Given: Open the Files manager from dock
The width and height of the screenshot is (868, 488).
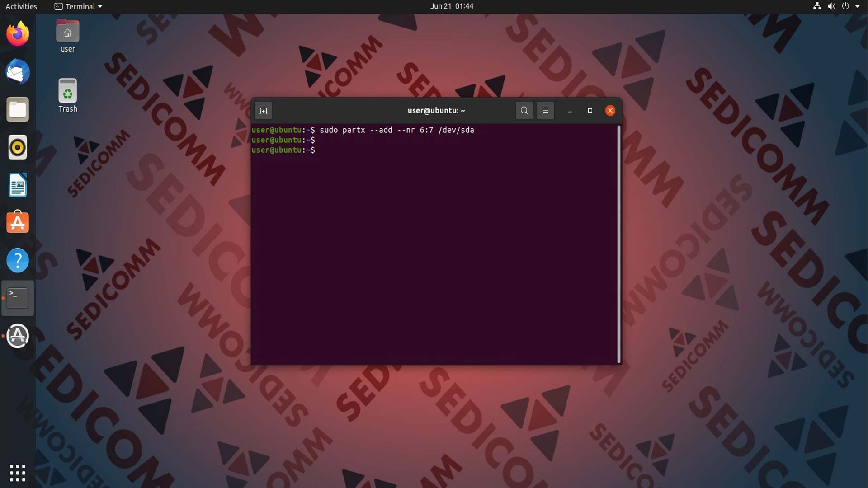Looking at the screenshot, I should (18, 110).
